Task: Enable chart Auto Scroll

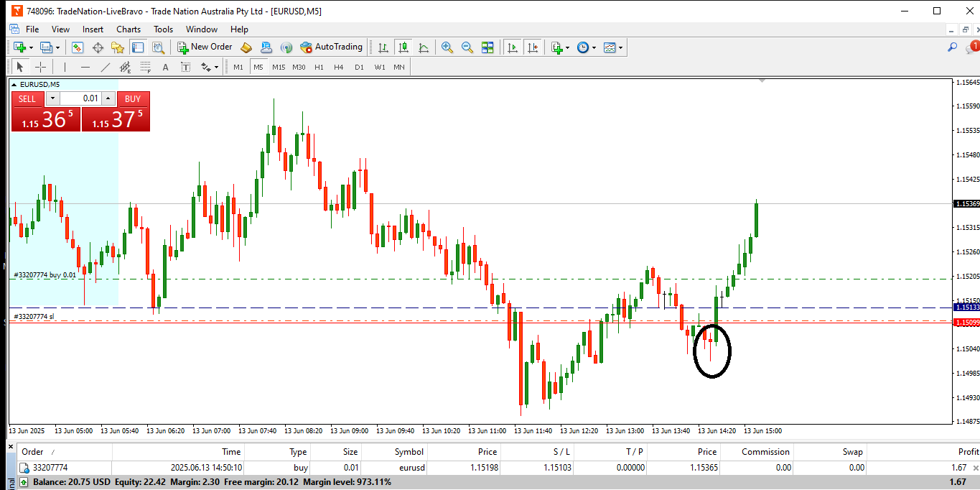Action: [512, 47]
